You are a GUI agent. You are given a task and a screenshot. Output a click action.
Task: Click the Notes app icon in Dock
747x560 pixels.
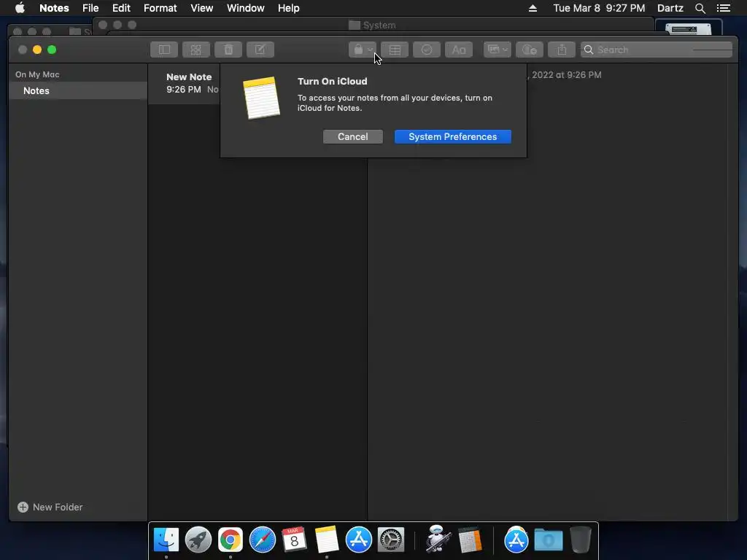click(x=327, y=540)
